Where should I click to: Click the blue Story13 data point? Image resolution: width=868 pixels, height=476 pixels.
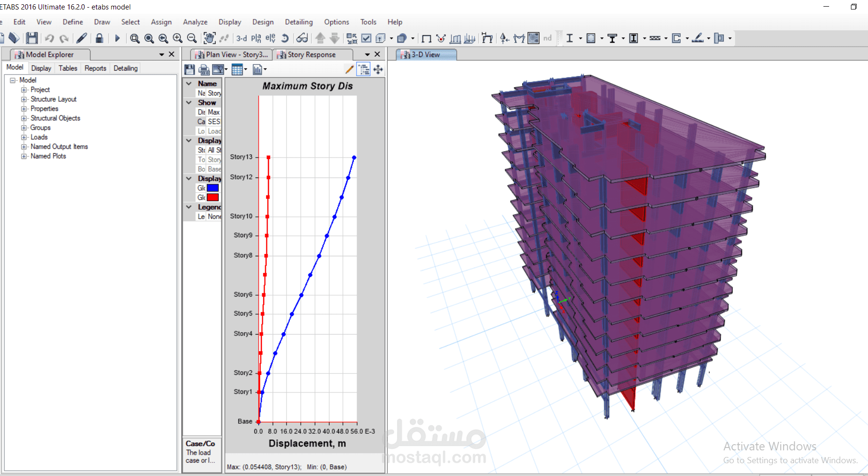coord(354,158)
